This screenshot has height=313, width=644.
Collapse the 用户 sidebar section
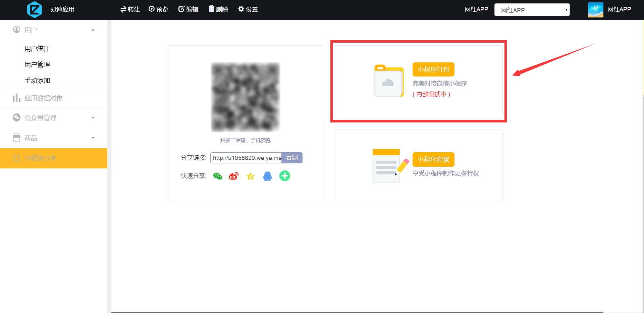(x=93, y=30)
